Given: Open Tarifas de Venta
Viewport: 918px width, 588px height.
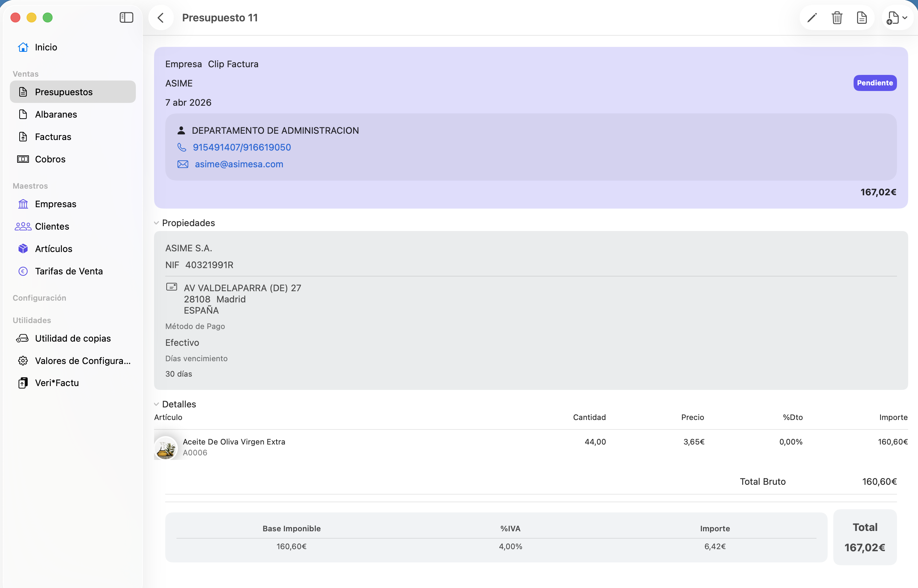Looking at the screenshot, I should pyautogui.click(x=69, y=271).
